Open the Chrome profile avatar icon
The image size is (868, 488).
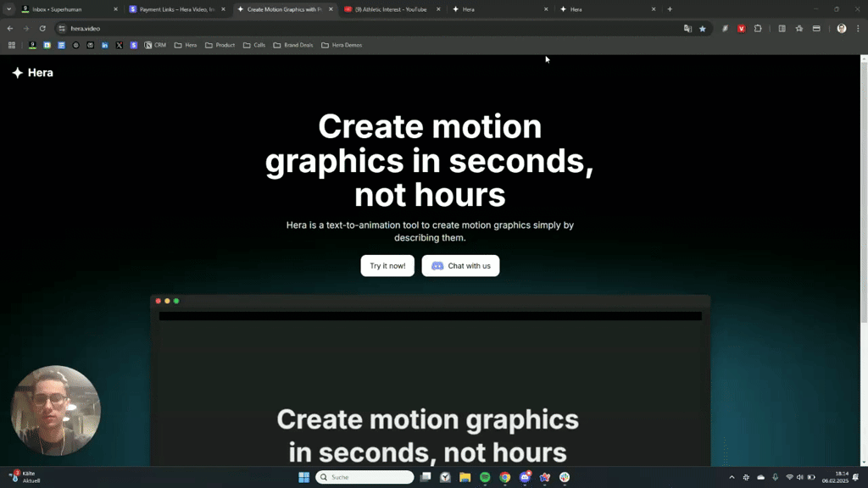click(x=842, y=28)
